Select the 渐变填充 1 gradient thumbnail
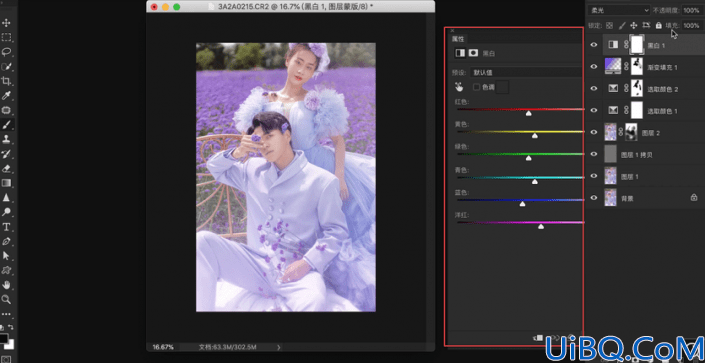Viewport: 705px width, 363px height. coord(613,67)
